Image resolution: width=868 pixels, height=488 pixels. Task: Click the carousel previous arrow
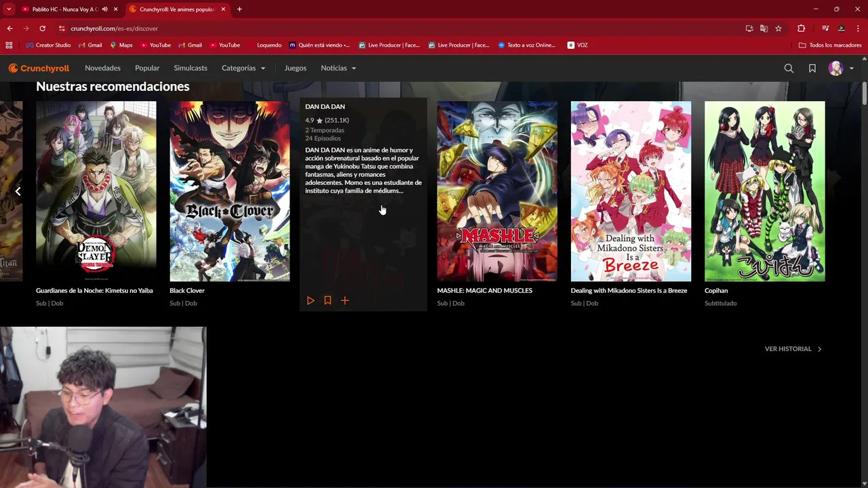[18, 191]
